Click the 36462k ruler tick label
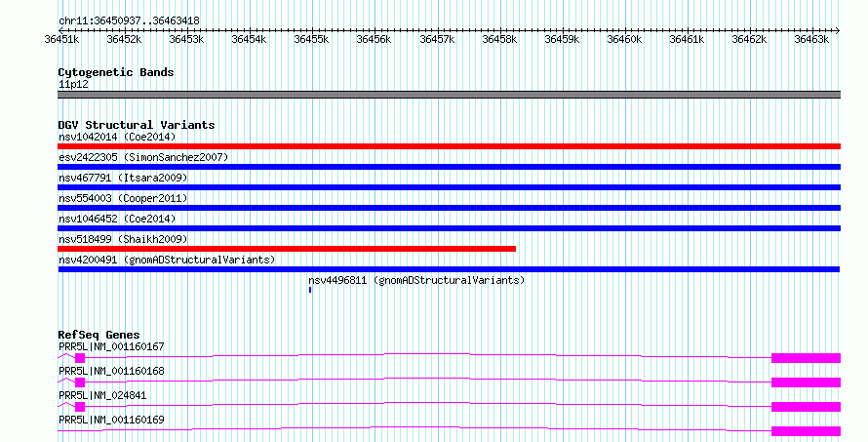This screenshot has width=868, height=442. coord(750,39)
